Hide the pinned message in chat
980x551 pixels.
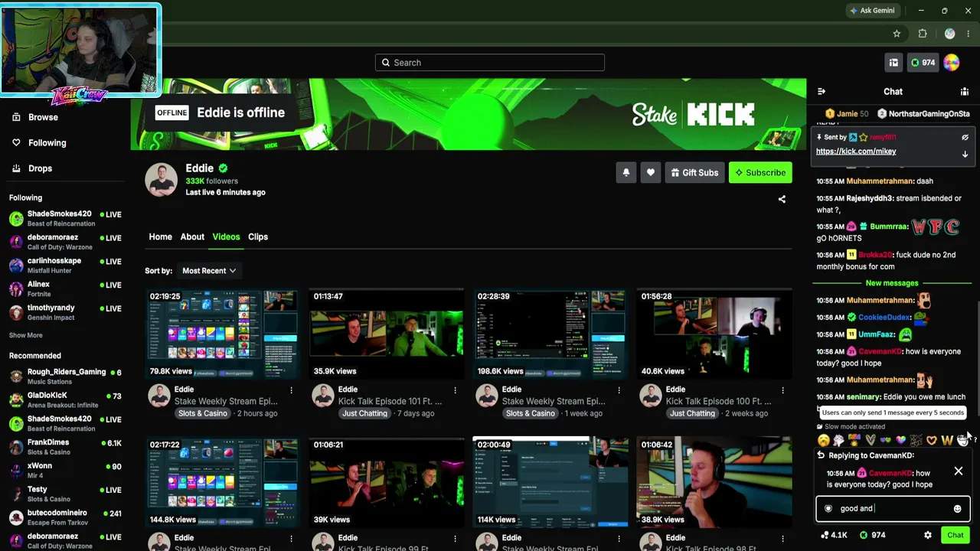pos(965,137)
